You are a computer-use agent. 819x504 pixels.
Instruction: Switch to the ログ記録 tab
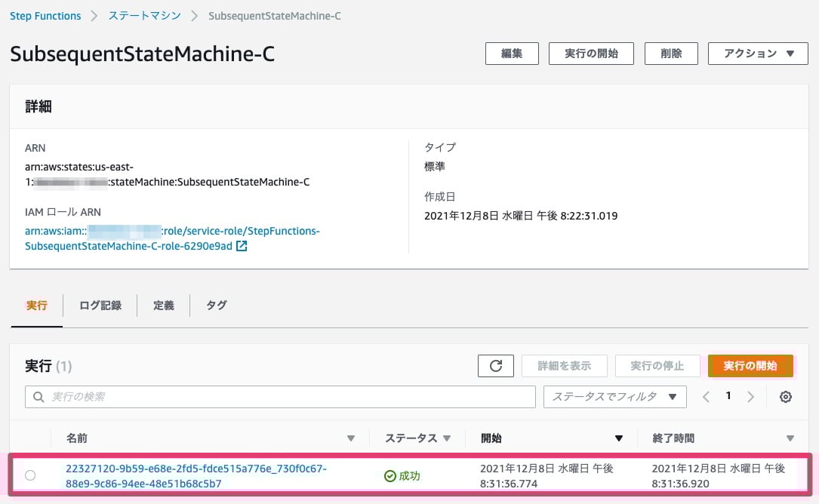(x=100, y=305)
